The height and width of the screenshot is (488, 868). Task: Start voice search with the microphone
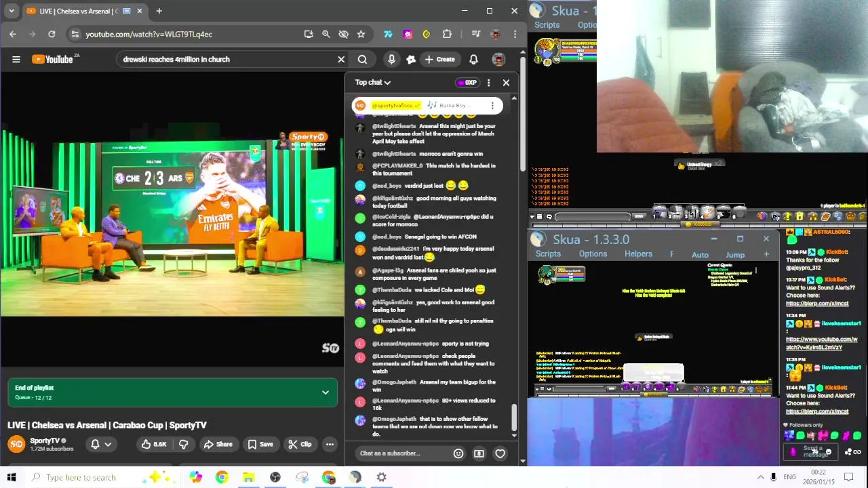coord(391,60)
